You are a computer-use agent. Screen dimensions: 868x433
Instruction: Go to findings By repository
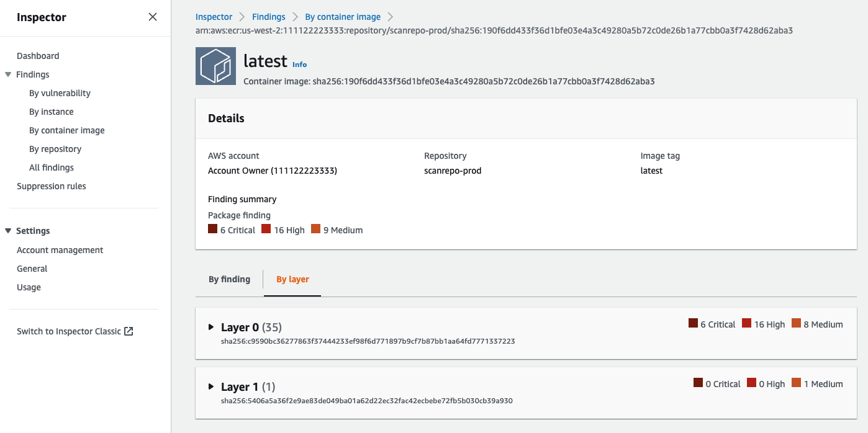pyautogui.click(x=55, y=149)
